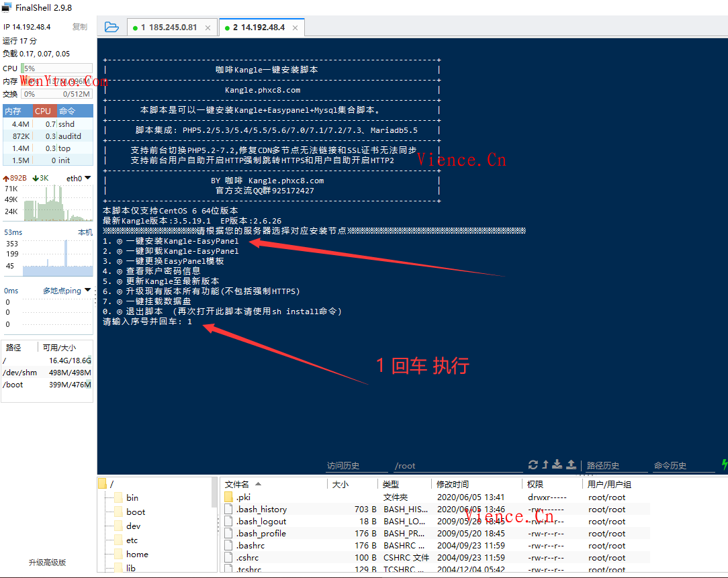Click the 可用/大小 disk column header
Image resolution: width=728 pixels, height=578 pixels.
tap(59, 347)
